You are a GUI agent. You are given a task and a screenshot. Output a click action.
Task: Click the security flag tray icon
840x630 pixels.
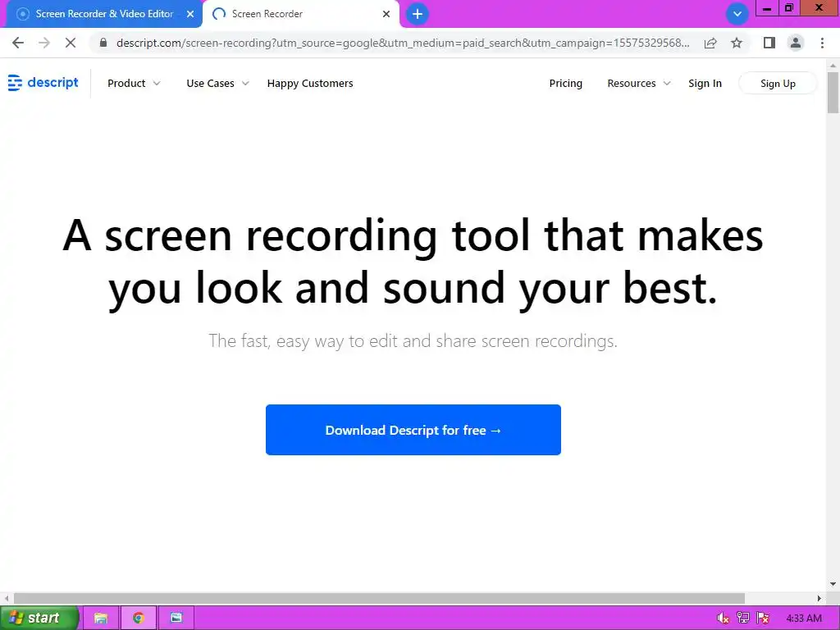[763, 619]
